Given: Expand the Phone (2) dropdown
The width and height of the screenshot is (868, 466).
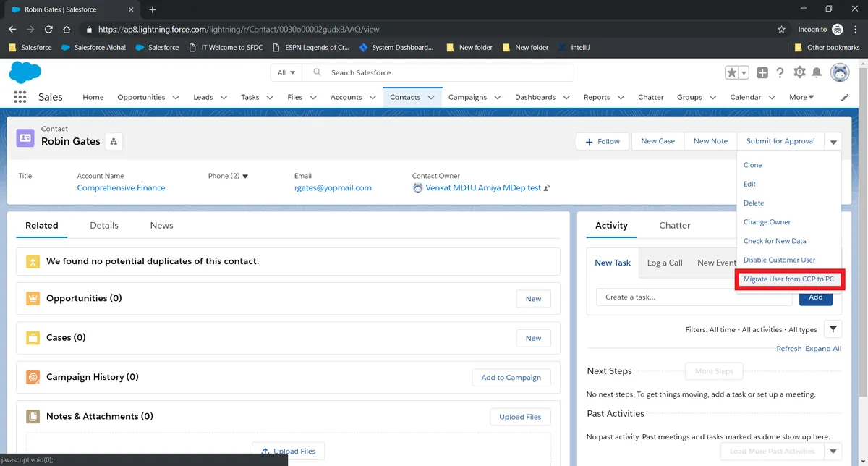Looking at the screenshot, I should (x=245, y=176).
